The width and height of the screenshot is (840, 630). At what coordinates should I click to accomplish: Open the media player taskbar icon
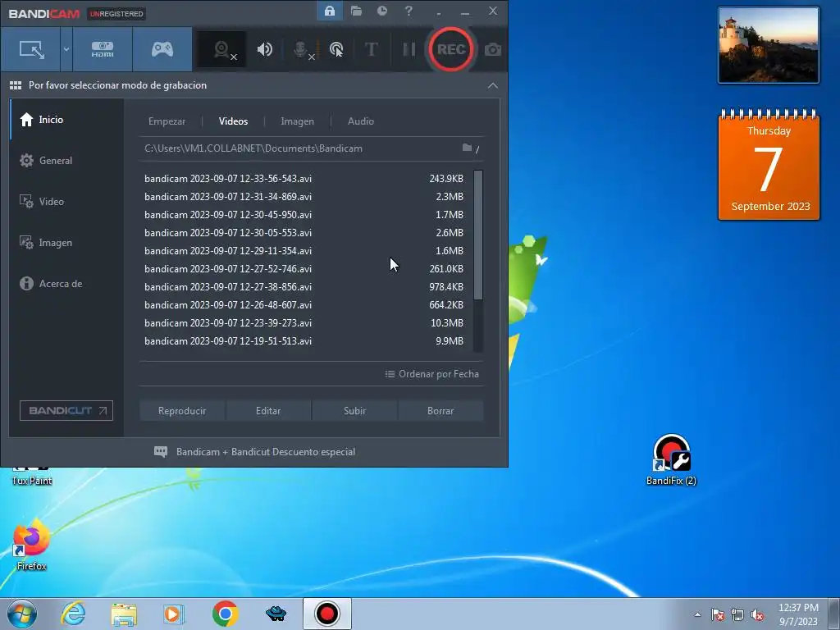[x=174, y=614]
